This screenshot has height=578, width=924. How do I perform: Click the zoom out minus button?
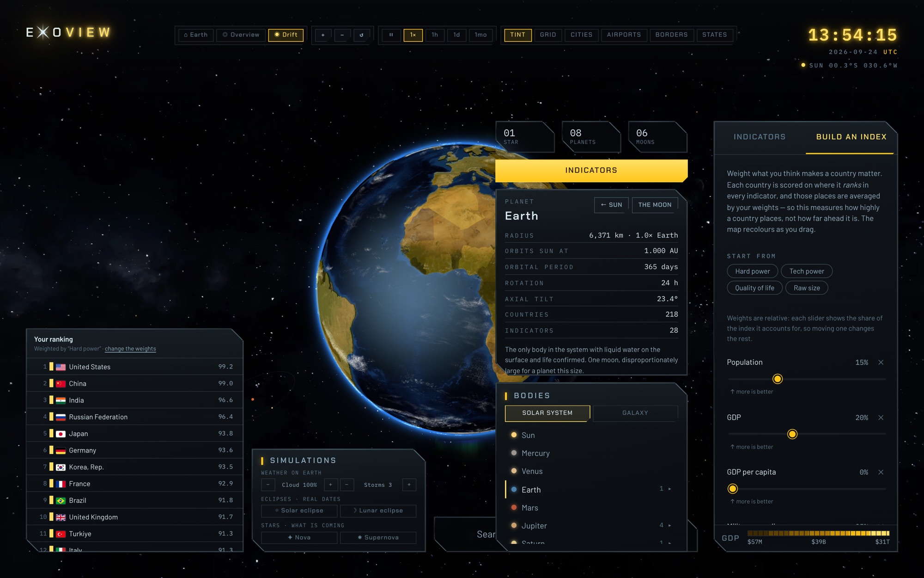pos(342,35)
